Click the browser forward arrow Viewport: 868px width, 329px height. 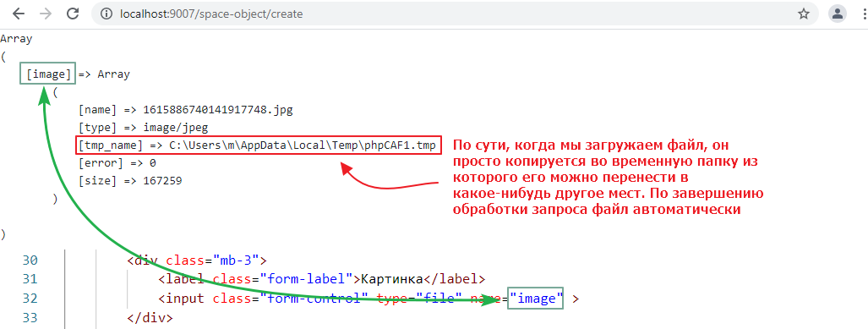(46, 14)
